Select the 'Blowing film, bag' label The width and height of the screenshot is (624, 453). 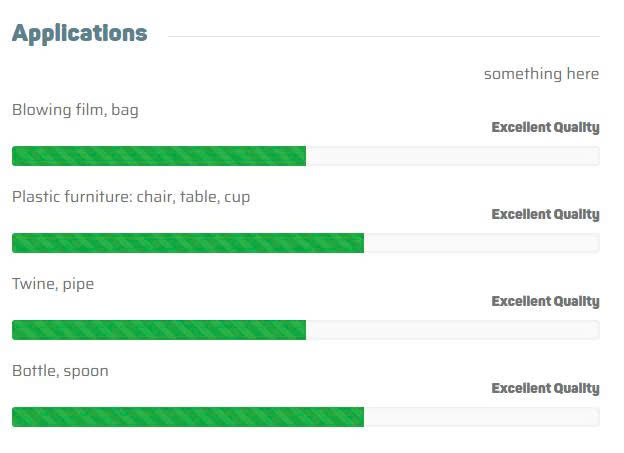click(x=75, y=110)
